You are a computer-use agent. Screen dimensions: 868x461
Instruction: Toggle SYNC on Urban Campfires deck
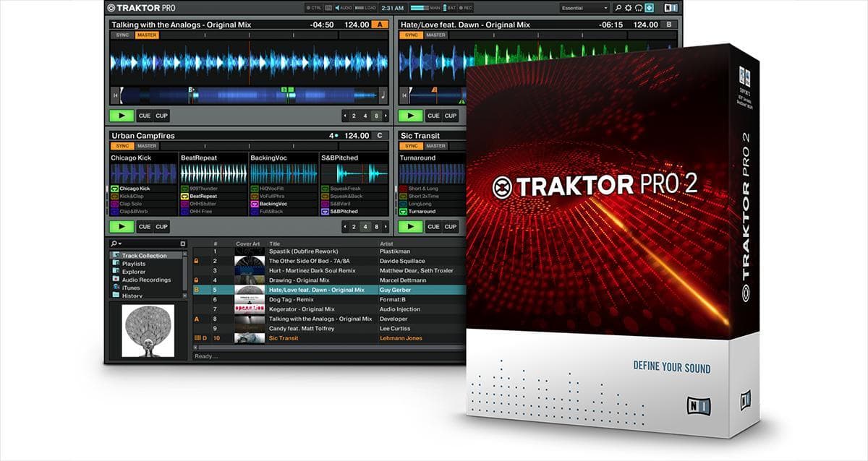pyautogui.click(x=122, y=146)
